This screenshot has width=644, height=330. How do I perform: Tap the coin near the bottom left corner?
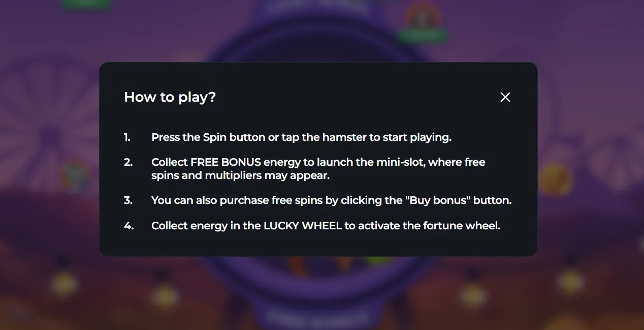[x=65, y=283]
